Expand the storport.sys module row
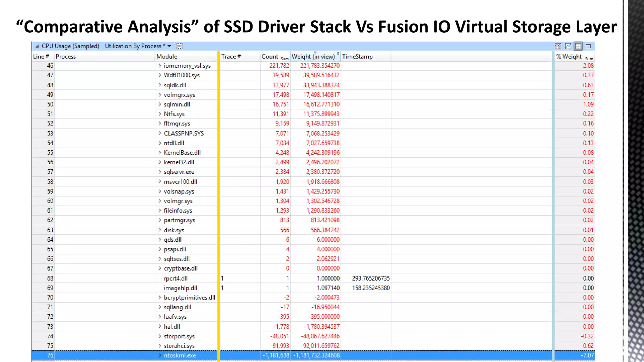This screenshot has width=644, height=362. [x=160, y=336]
